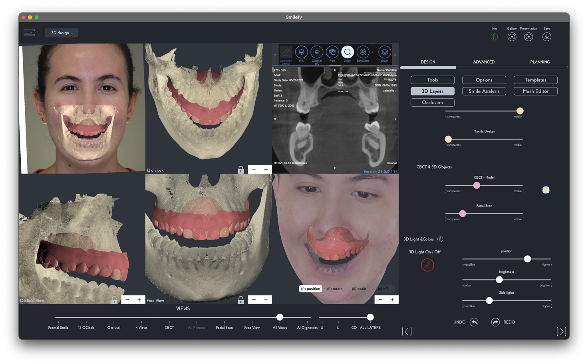Select the Pan hand tool
Screen dimensions: 588x364
tap(332, 52)
